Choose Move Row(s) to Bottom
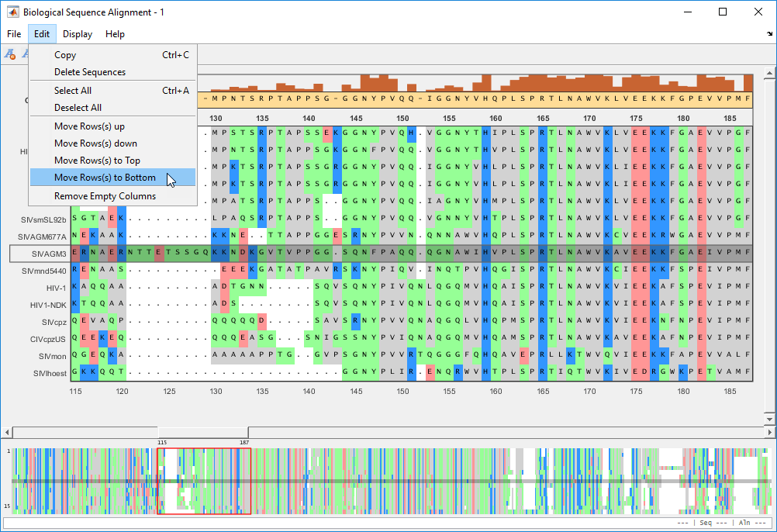This screenshot has height=532, width=777. click(x=105, y=178)
